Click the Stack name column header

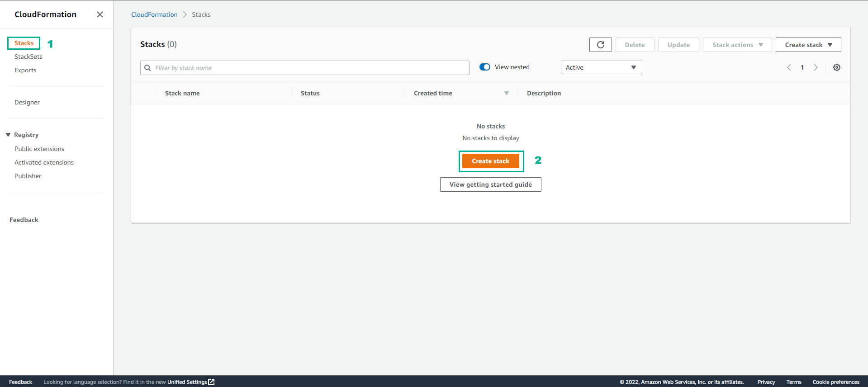coord(182,93)
